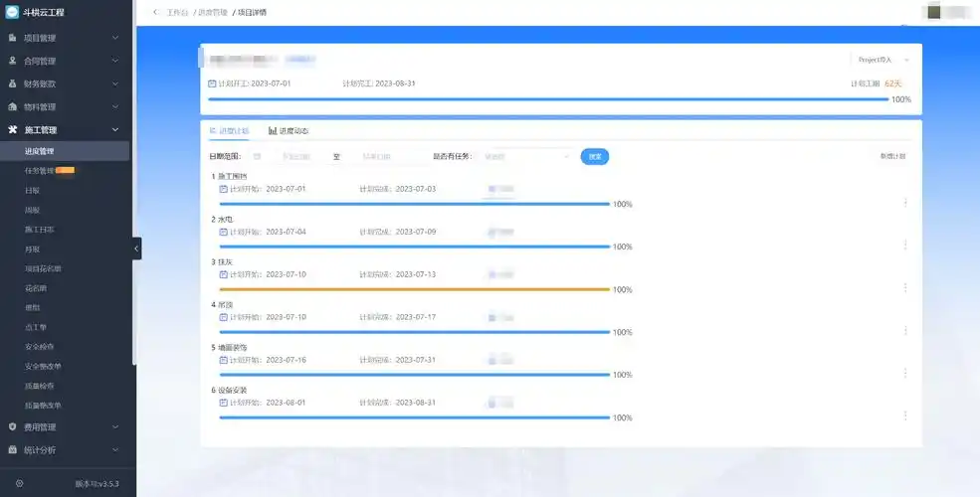Screen dimensions: 980x497
Task: Open the 进度管理 sidebar item
Action: [65, 151]
